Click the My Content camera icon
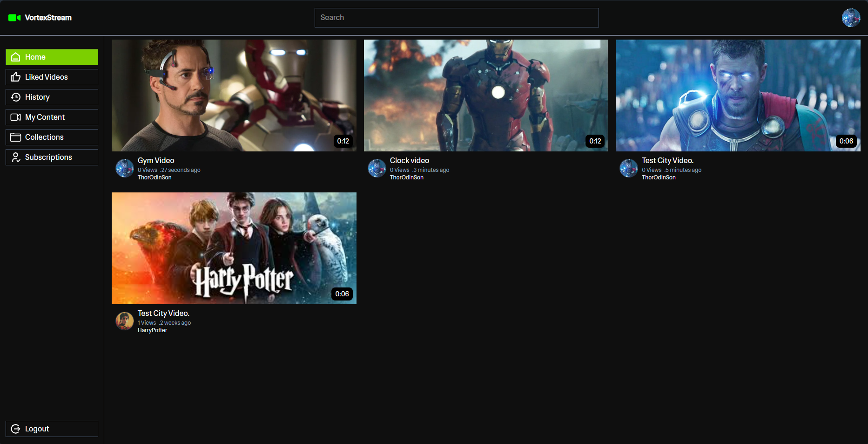The height and width of the screenshot is (444, 868). coord(16,117)
